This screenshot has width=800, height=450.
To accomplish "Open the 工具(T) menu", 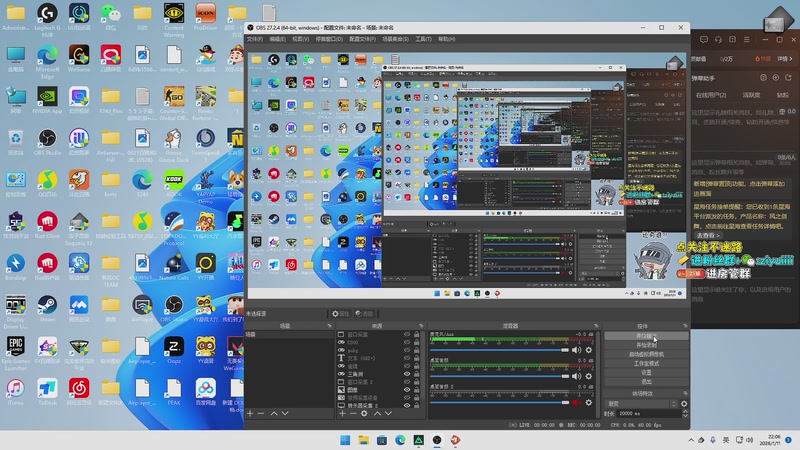I will pyautogui.click(x=423, y=39).
